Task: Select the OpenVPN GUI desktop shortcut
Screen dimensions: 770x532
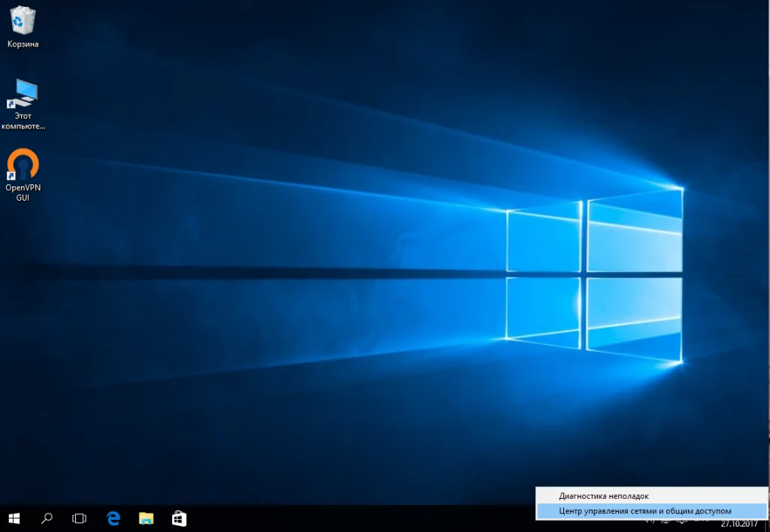Action: tap(23, 175)
